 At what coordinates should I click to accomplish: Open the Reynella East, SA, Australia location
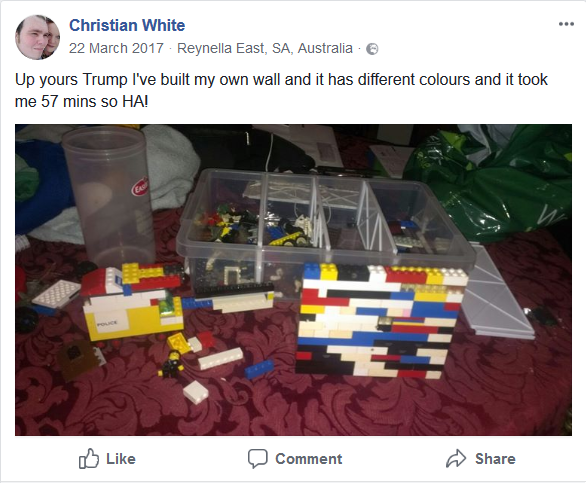click(x=265, y=48)
